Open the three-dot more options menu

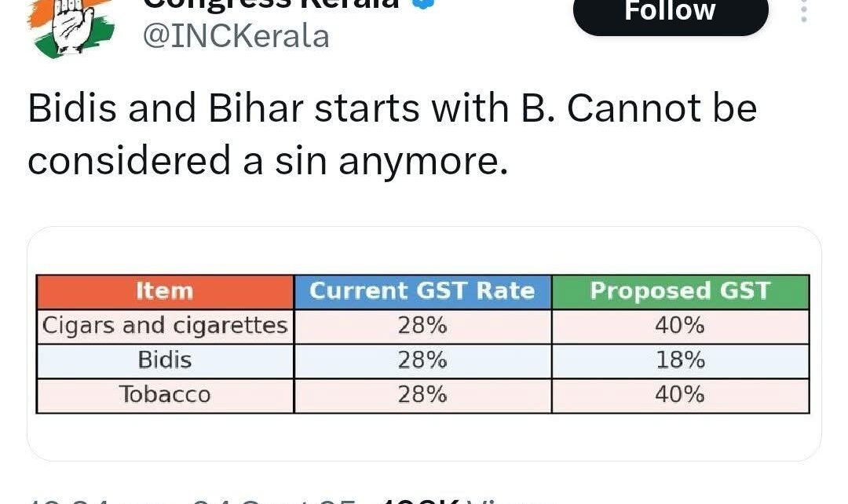point(803,11)
